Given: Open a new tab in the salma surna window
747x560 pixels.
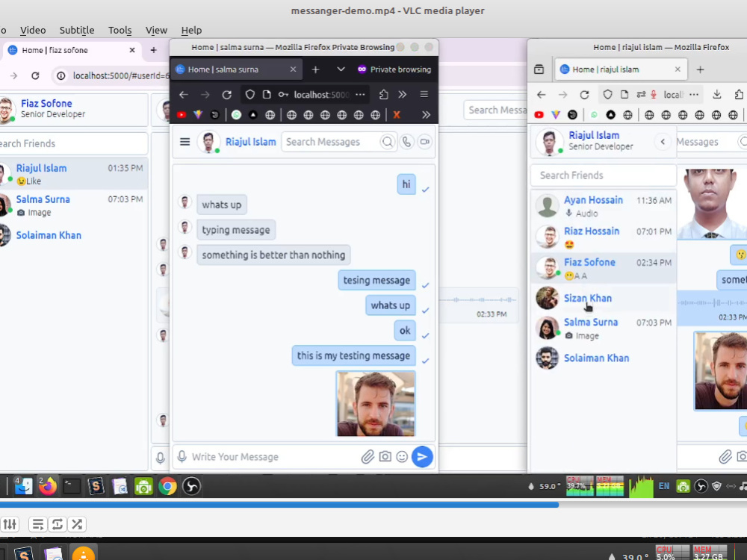Looking at the screenshot, I should (315, 69).
